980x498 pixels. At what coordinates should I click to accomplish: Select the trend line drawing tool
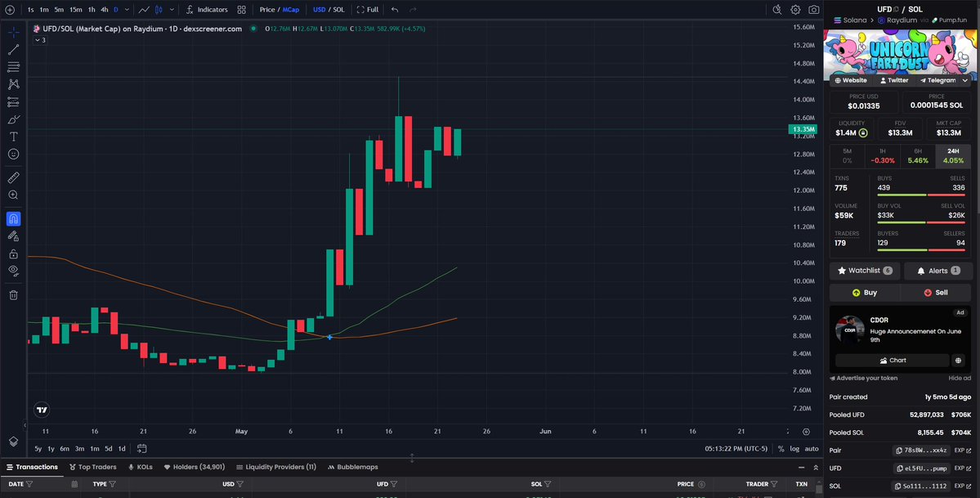tap(13, 49)
